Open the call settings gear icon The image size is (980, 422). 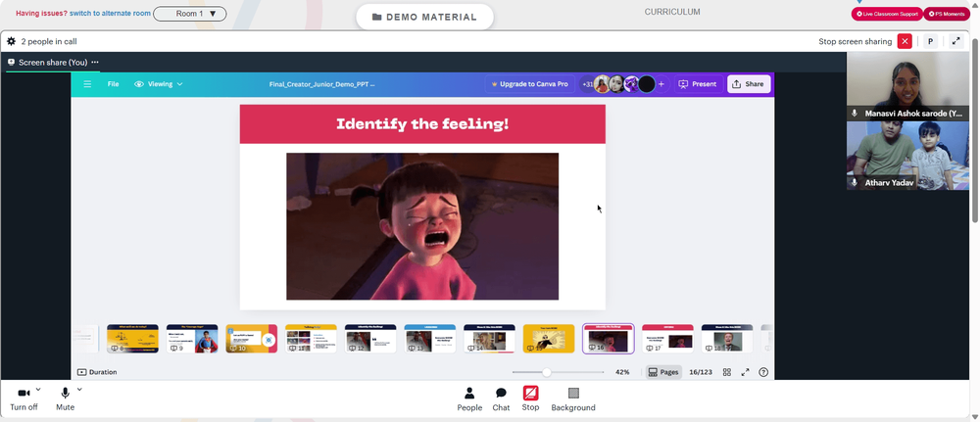coord(11,41)
